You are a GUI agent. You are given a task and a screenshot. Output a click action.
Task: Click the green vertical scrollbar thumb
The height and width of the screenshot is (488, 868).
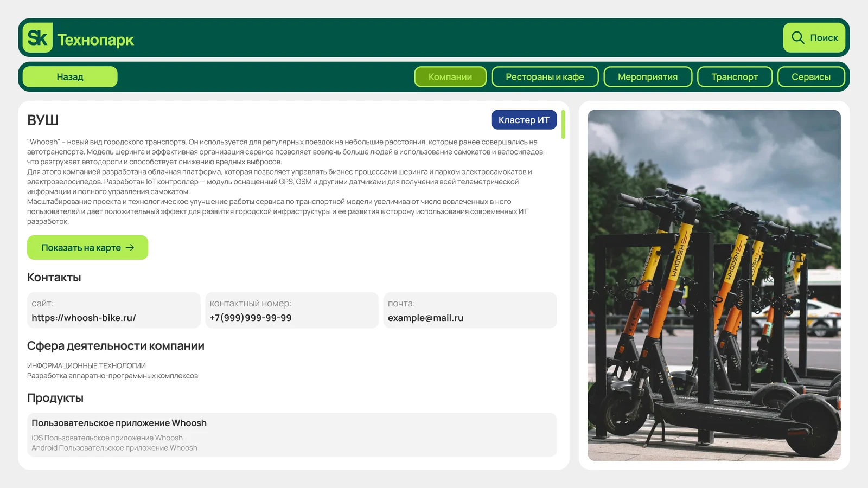point(563,124)
